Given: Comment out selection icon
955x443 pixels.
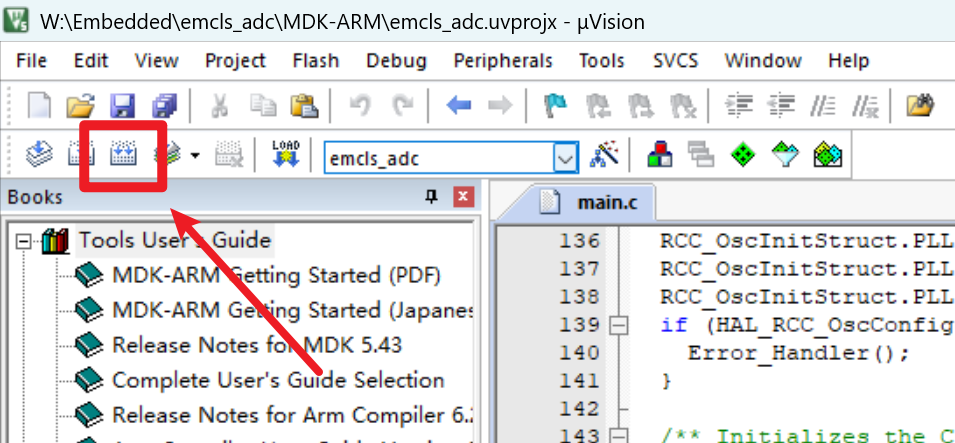Looking at the screenshot, I should click(x=823, y=105).
